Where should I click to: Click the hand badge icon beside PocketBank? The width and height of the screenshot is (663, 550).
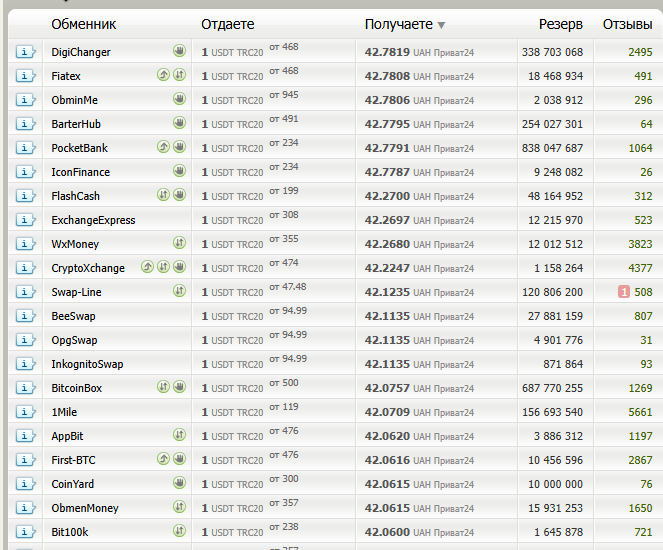180,147
